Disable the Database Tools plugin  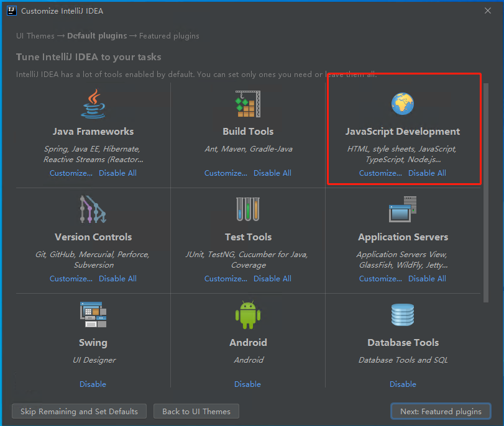pyautogui.click(x=403, y=384)
